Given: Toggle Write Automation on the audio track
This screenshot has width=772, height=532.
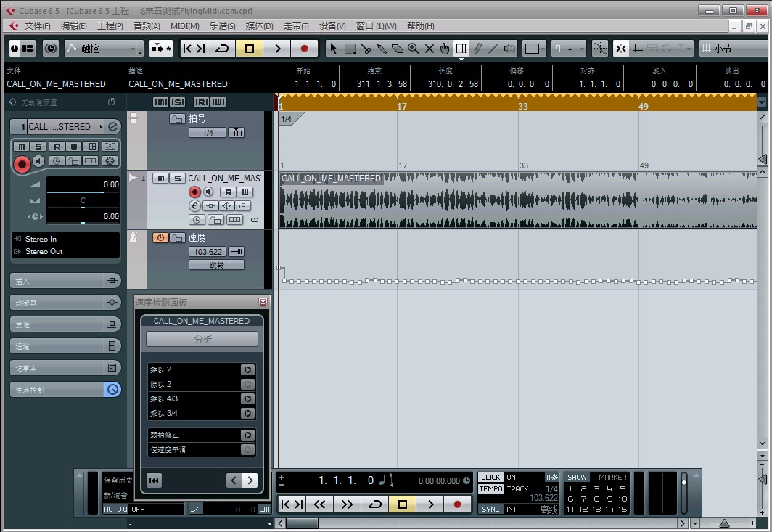Looking at the screenshot, I should (245, 192).
